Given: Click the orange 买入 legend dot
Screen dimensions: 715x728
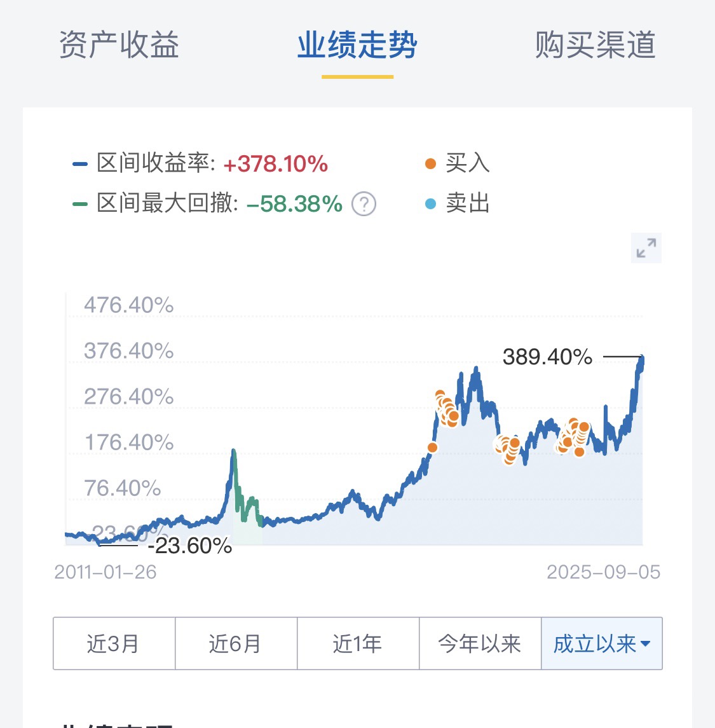Looking at the screenshot, I should 430,164.
